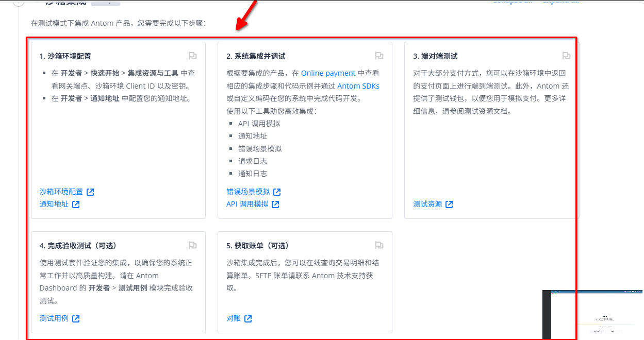This screenshot has width=644, height=340.
Task: Click the comment icon on 沙箱环境配置 card
Action: coord(192,56)
